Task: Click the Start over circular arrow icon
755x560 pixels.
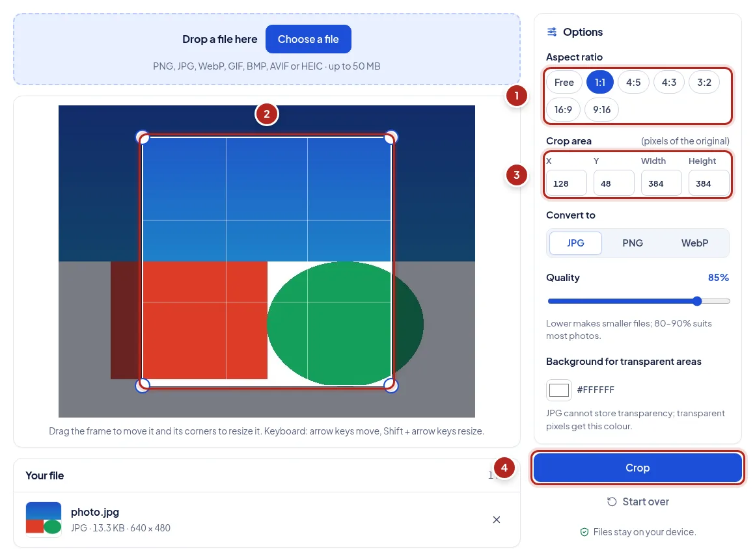Action: [x=612, y=501]
